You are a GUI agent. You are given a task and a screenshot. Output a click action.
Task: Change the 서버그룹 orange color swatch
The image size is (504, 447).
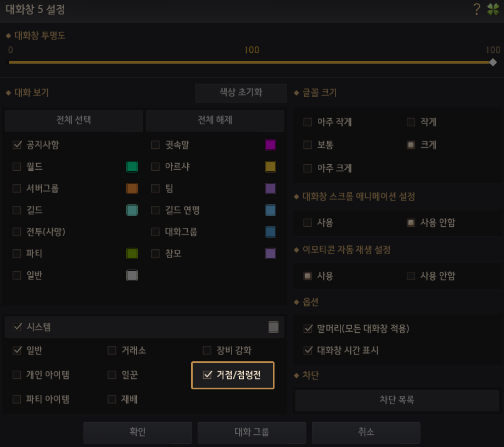(132, 188)
